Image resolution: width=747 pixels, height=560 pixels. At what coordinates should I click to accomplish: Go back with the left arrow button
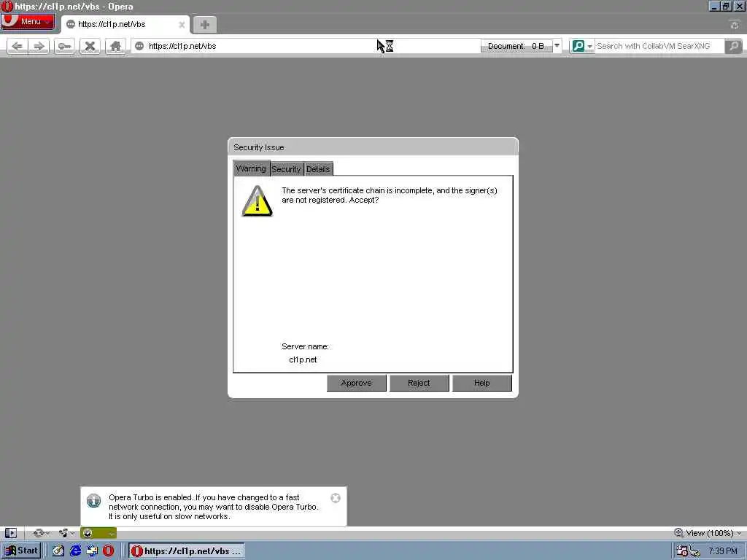(x=18, y=46)
